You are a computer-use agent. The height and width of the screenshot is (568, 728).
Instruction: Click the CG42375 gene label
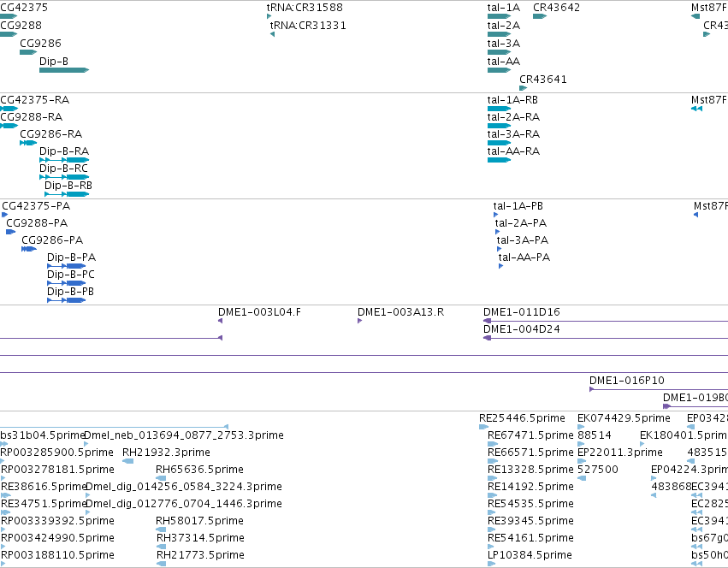24,8
